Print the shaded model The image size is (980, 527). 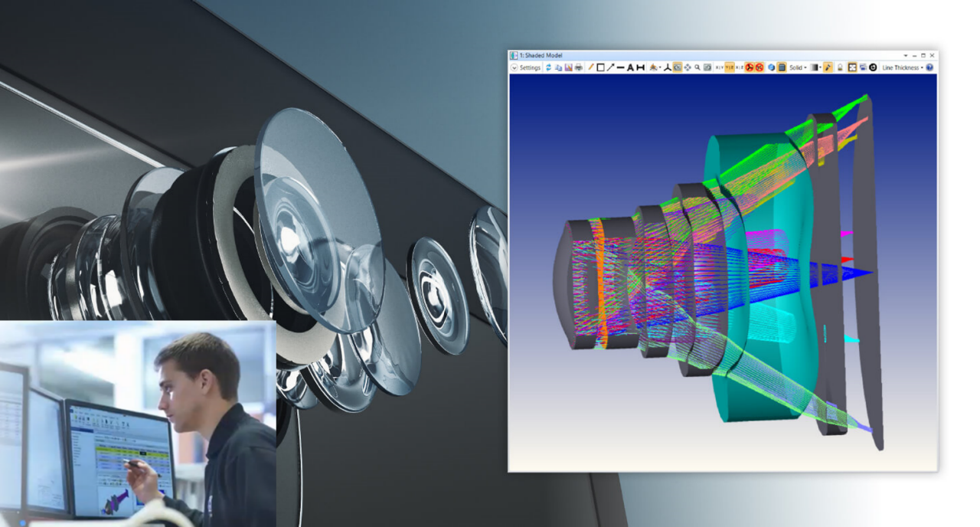tap(578, 67)
